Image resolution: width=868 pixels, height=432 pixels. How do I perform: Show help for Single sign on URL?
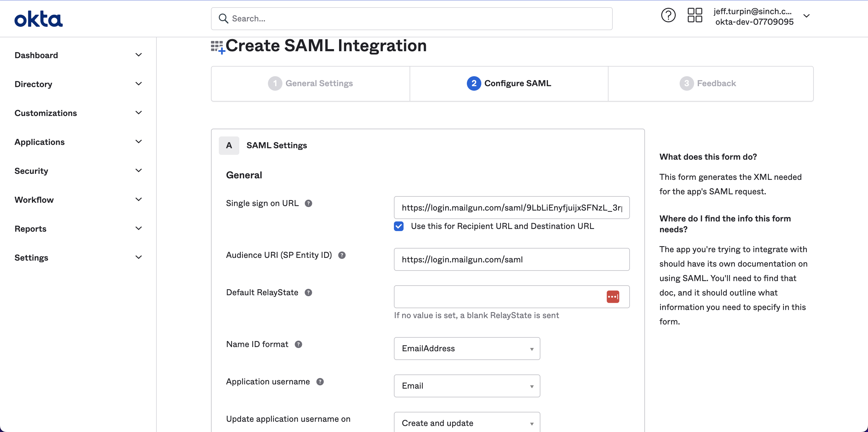click(x=308, y=203)
